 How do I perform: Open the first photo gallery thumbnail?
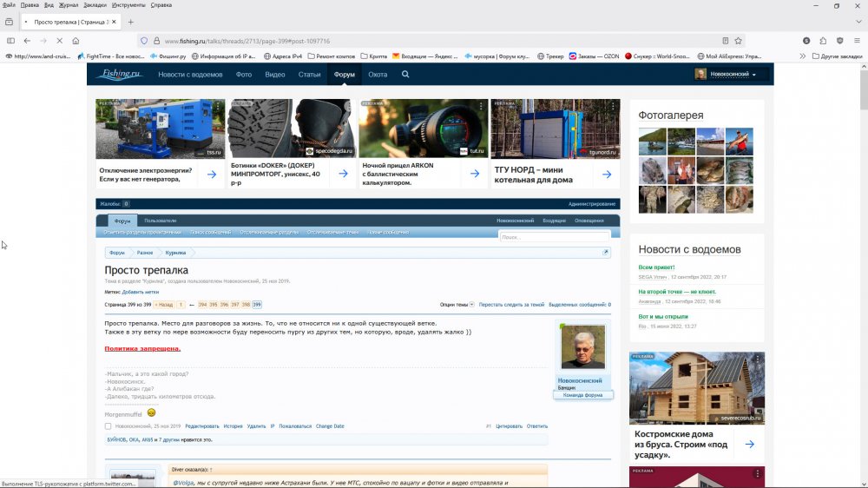(652, 142)
